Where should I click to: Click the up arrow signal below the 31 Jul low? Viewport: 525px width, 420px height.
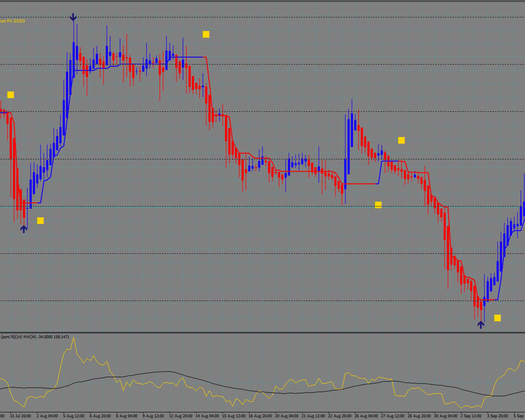point(24,229)
